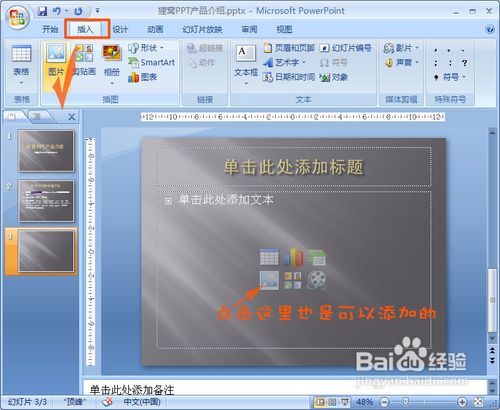Click the insert clip art placeholder icon
The width and height of the screenshot is (500, 410).
293,280
